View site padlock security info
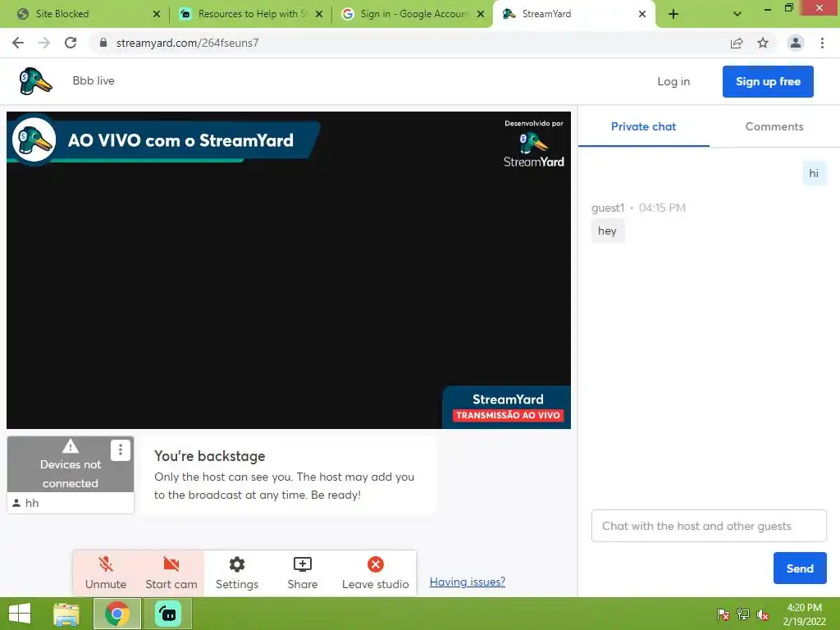 point(103,43)
